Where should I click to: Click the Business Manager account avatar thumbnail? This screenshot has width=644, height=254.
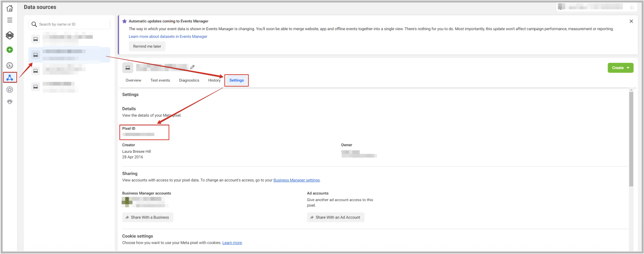(127, 202)
